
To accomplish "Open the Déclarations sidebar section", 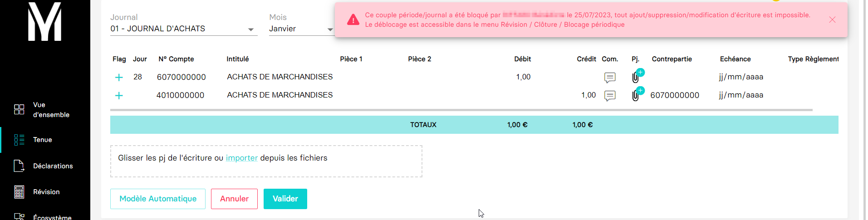I will tap(44, 166).
